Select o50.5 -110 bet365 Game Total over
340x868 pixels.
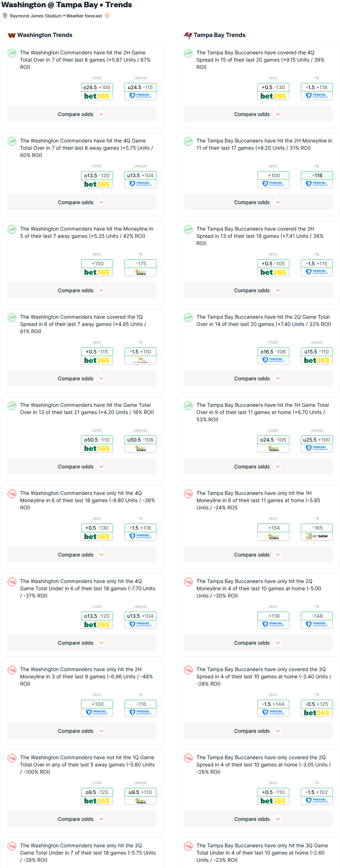[97, 444]
